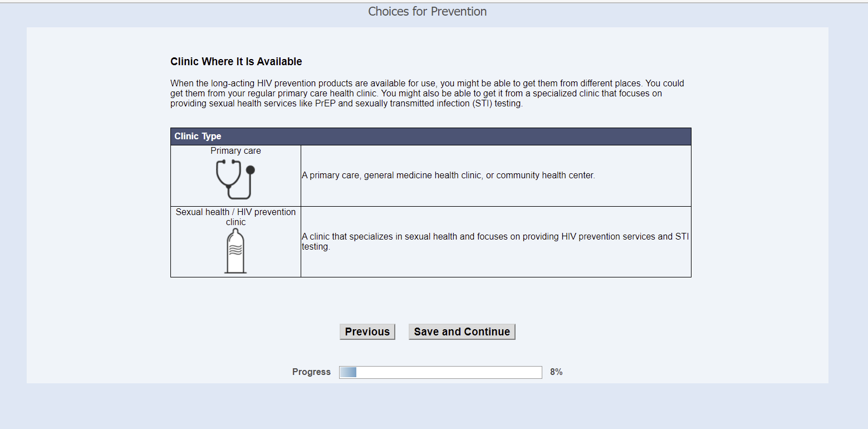Click the empty white portion of progress bar

(x=448, y=372)
